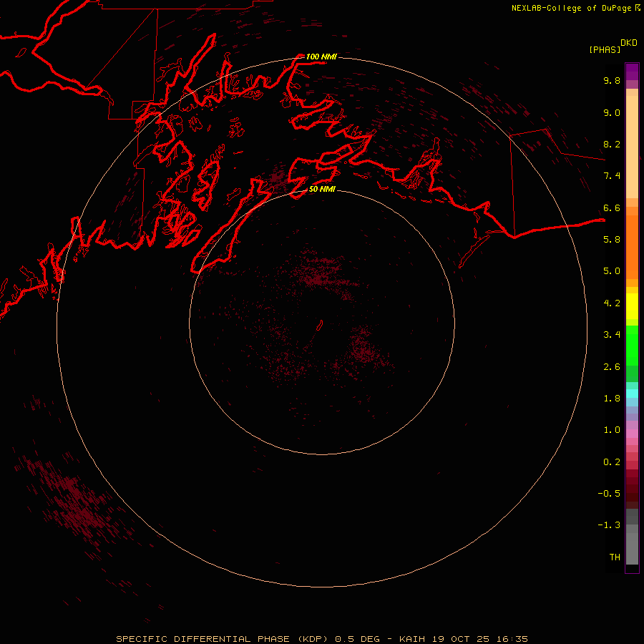Pick the light peach band on the color scale
Image resolution: width=644 pixels, height=644 pixels.
click(x=632, y=147)
